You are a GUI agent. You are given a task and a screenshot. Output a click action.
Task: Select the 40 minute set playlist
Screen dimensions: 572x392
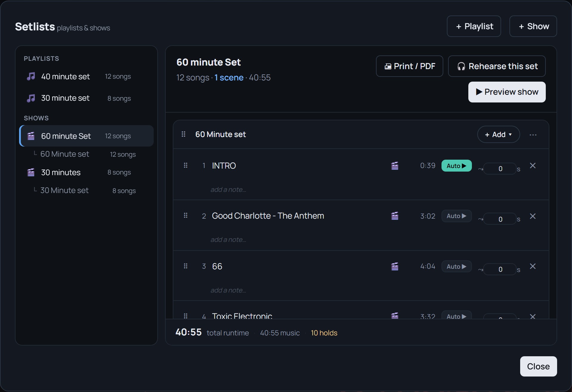(x=86, y=77)
